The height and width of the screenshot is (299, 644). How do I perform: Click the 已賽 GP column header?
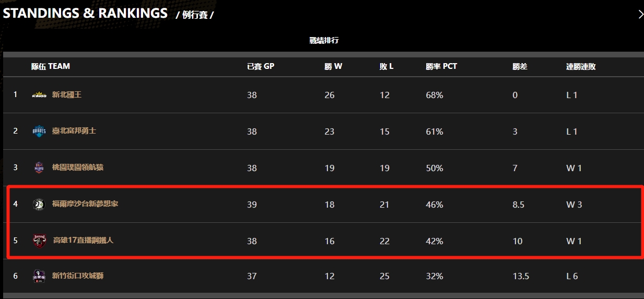point(260,66)
